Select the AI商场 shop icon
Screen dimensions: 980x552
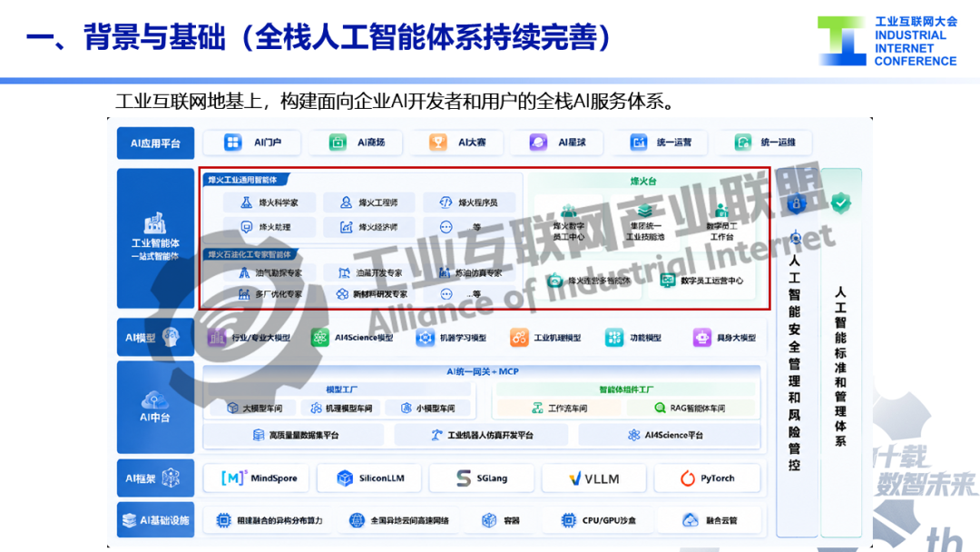point(338,143)
